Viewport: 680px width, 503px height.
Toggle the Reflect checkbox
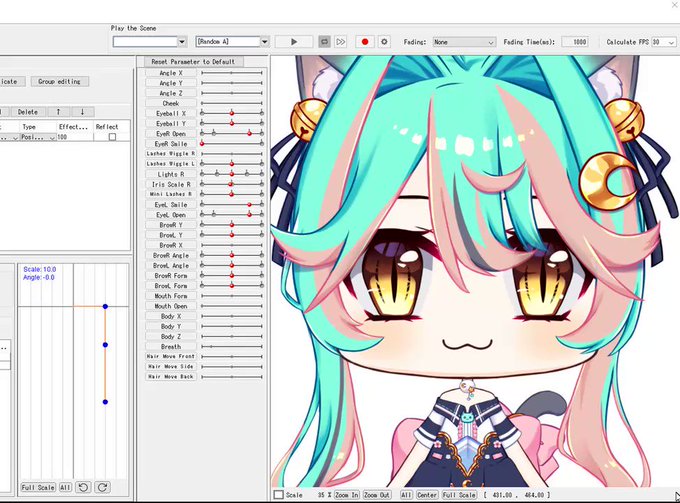pos(112,137)
